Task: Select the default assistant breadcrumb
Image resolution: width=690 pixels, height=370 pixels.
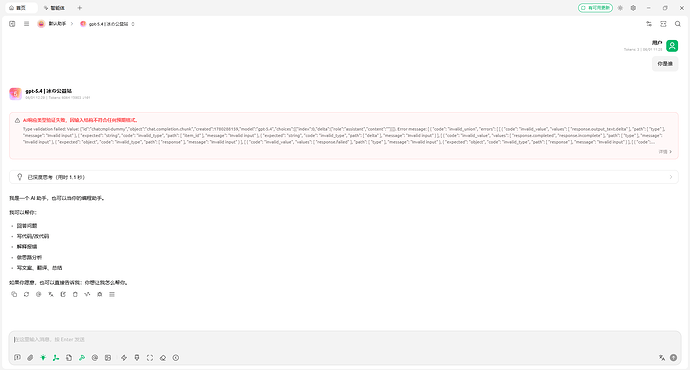Action: 52,24
